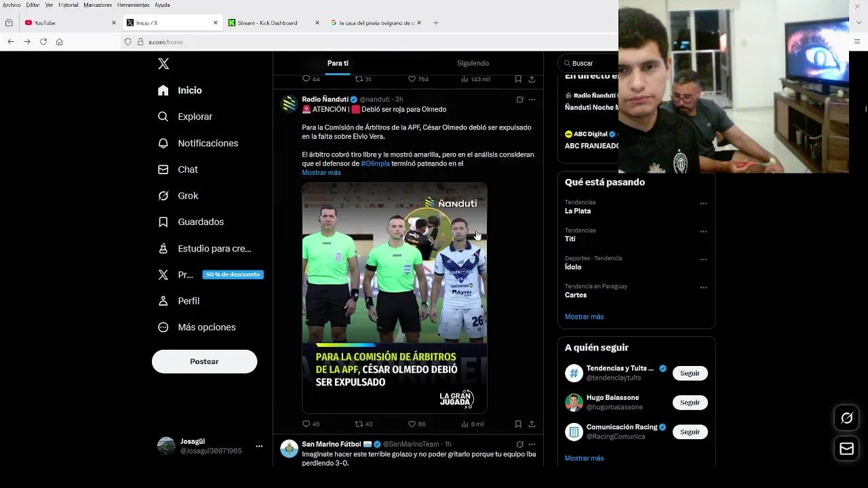Image resolution: width=868 pixels, height=488 pixels.
Task: Show more trends under Qué está pasando
Action: pyautogui.click(x=584, y=317)
